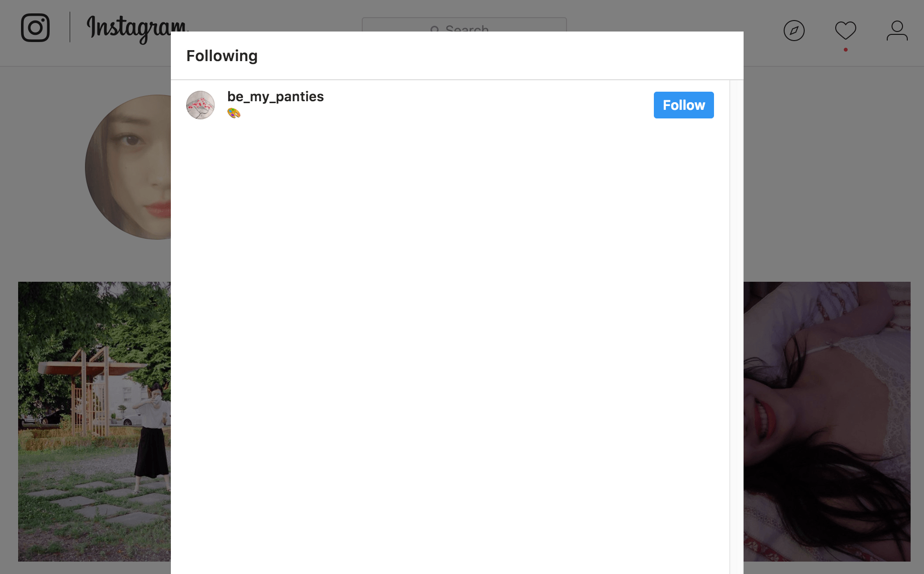Screen dimensions: 924x574
Task: Click the Following modal title text
Action: click(221, 55)
